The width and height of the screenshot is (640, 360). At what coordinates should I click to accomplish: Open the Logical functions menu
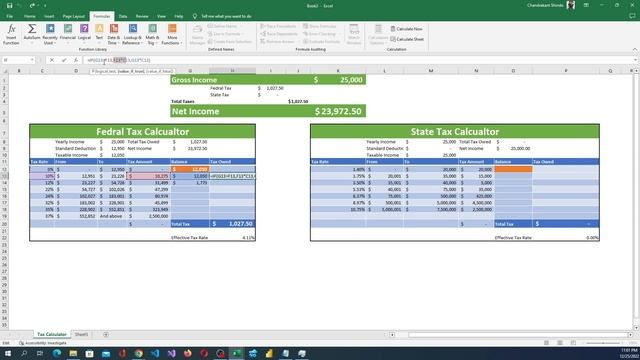tap(84, 34)
